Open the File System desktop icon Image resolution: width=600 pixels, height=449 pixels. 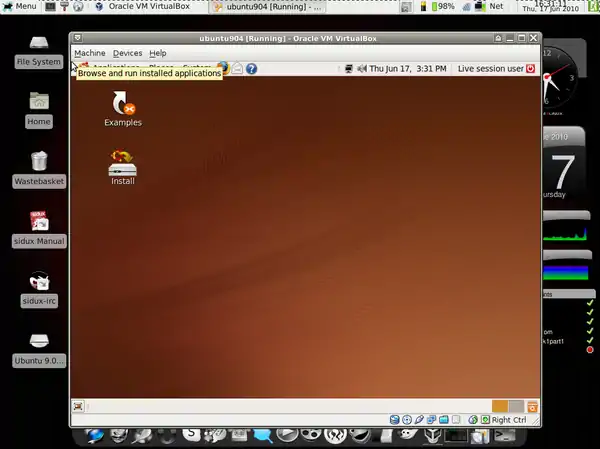pos(38,46)
